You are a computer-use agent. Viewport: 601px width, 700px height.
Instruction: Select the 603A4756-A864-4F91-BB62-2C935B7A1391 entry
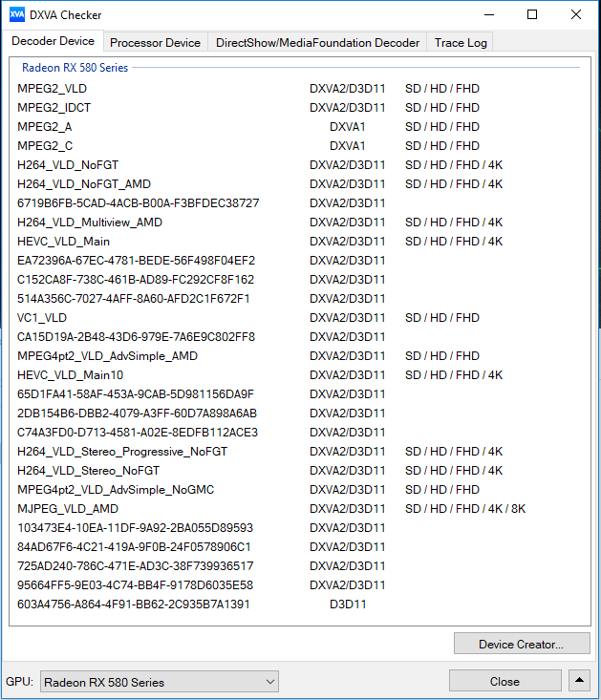pos(133,605)
